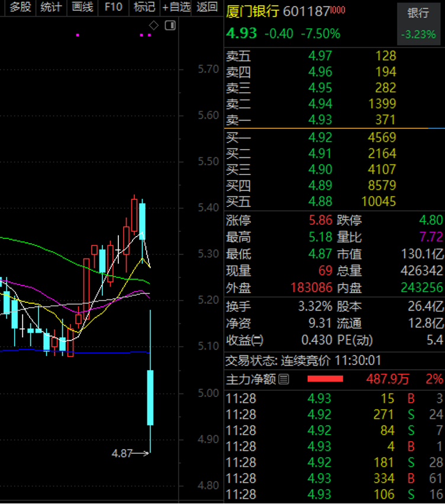This screenshot has height=504, width=445.
Task: Select 买三 price 4.90
Action: coord(320,170)
